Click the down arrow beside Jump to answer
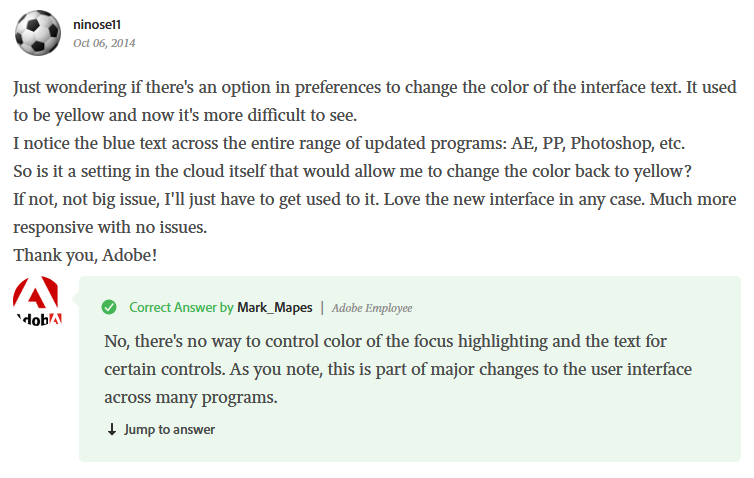754x478 pixels. (x=112, y=429)
